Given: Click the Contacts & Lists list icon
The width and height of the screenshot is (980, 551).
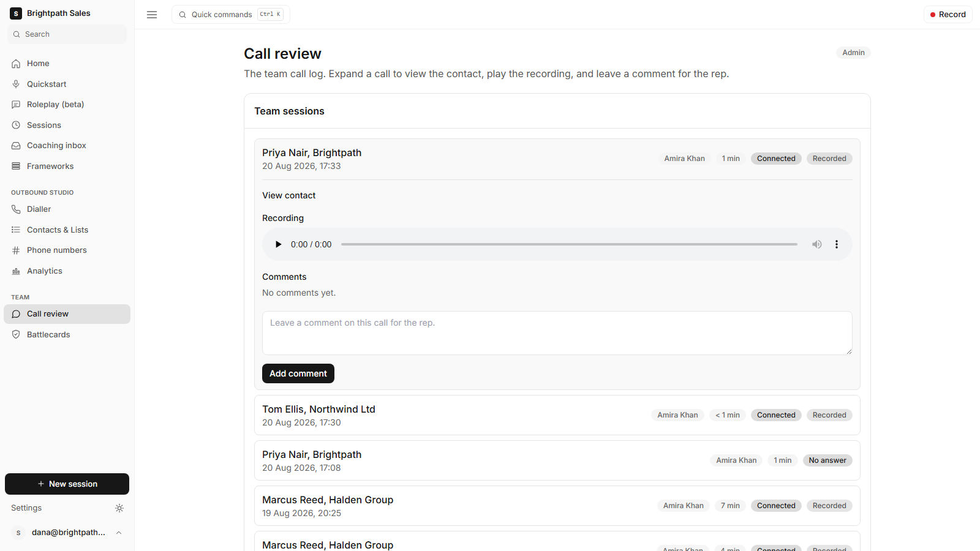Looking at the screenshot, I should [x=16, y=230].
